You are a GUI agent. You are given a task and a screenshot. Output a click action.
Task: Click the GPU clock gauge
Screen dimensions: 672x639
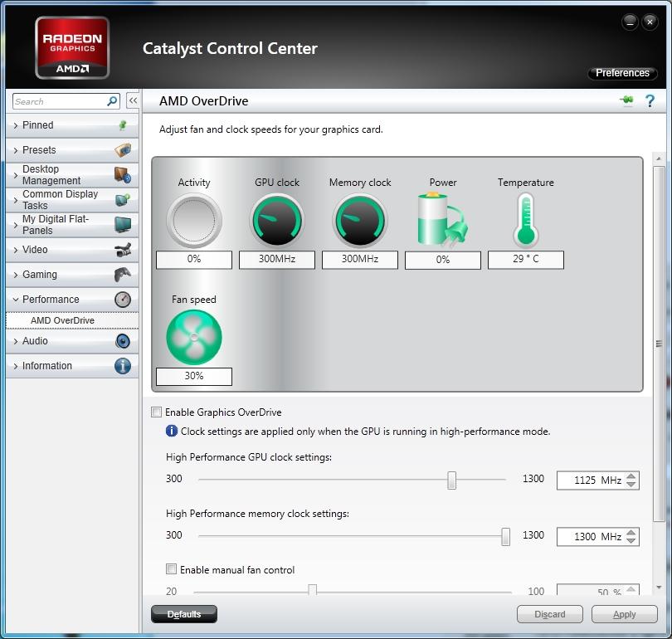277,220
